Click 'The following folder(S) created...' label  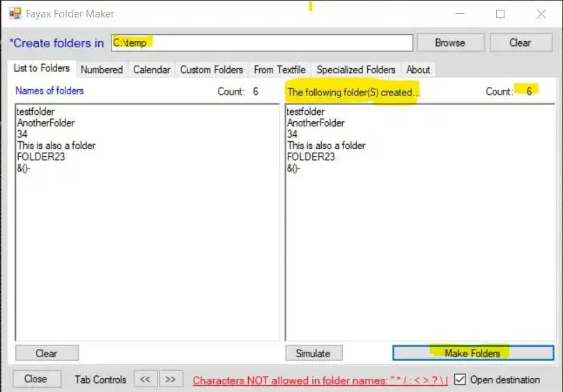tap(353, 92)
